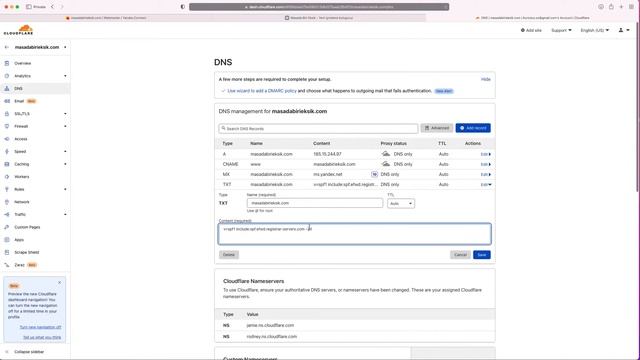Open the Email sidebar icon
This screenshot has height=360, width=640.
(x=7, y=101)
